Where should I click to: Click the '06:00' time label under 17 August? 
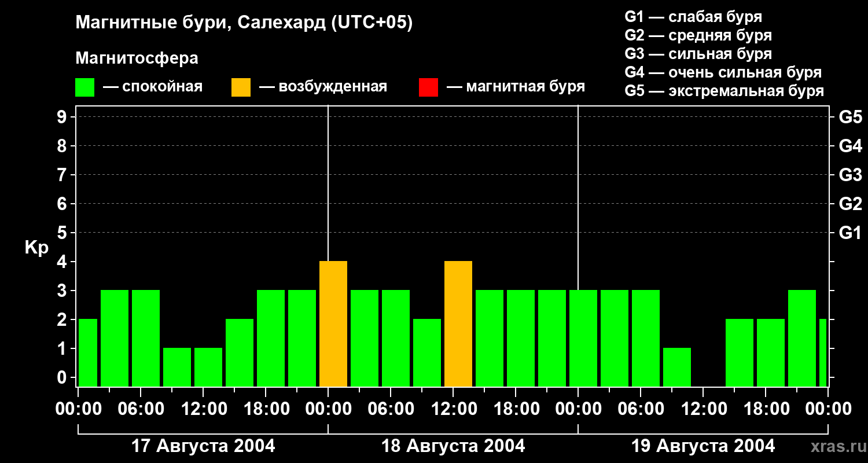tap(141, 409)
